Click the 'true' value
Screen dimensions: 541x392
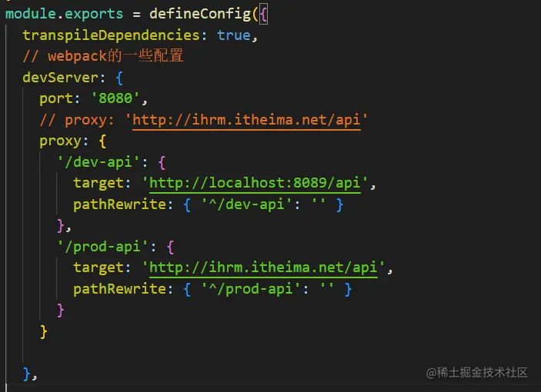(x=234, y=35)
